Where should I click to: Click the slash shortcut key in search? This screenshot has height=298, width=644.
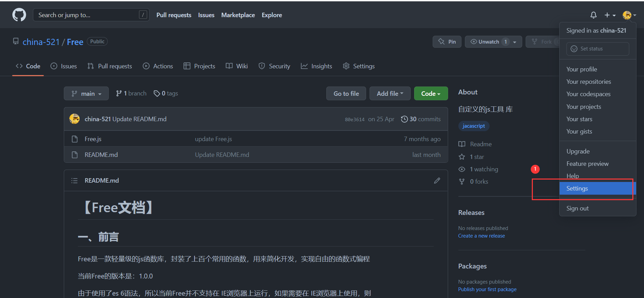(x=143, y=15)
